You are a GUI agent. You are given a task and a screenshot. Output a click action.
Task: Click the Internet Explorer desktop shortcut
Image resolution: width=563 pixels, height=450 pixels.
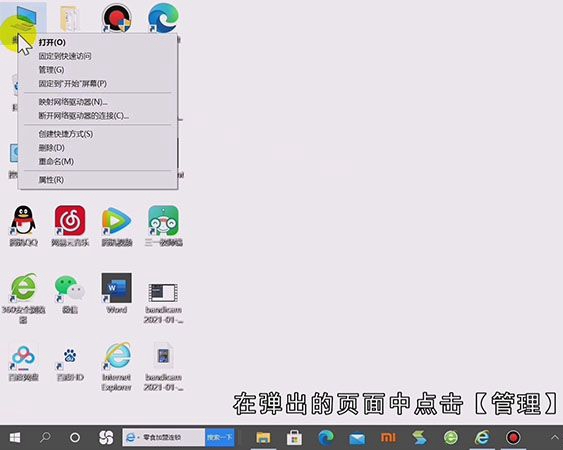tap(116, 366)
